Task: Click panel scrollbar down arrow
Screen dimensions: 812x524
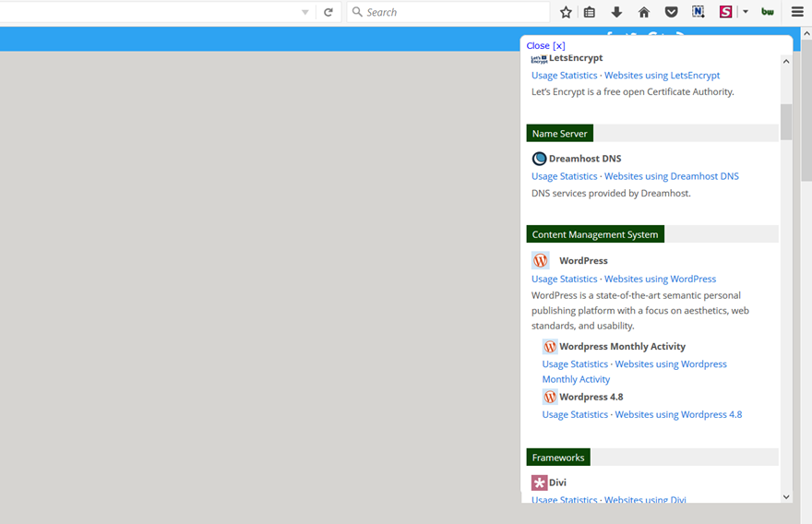Action: (x=786, y=496)
